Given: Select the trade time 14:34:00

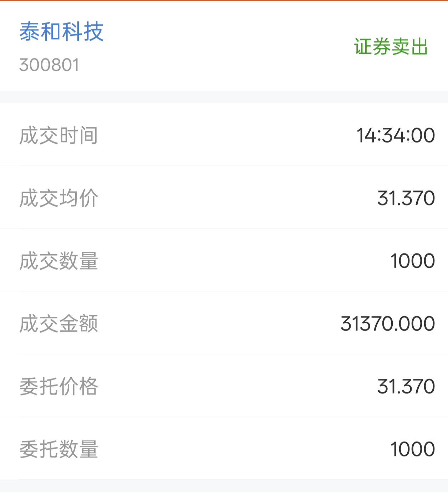Looking at the screenshot, I should pyautogui.click(x=396, y=136).
